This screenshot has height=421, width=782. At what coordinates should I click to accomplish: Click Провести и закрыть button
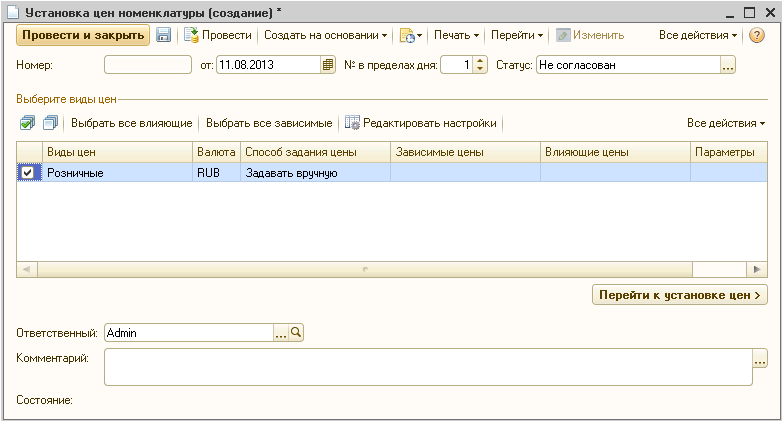83,35
